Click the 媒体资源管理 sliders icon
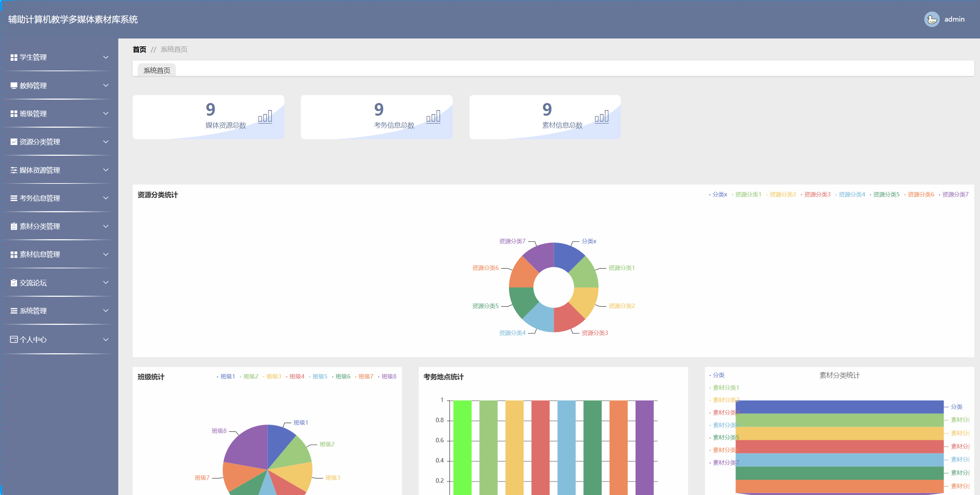 (14, 170)
